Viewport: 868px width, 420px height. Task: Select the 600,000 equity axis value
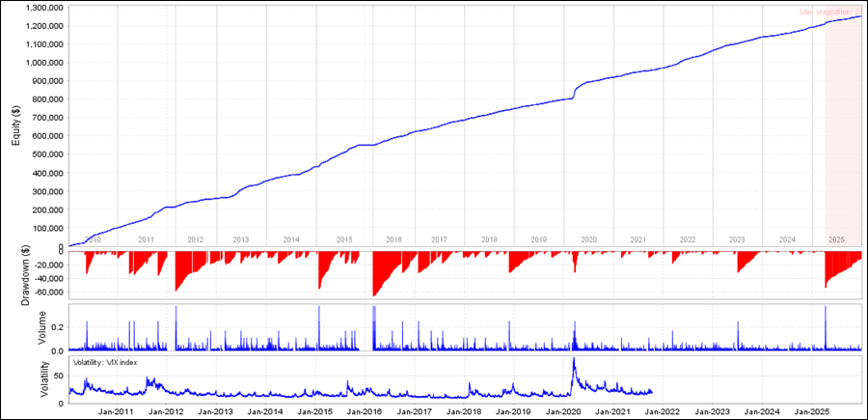coord(49,136)
